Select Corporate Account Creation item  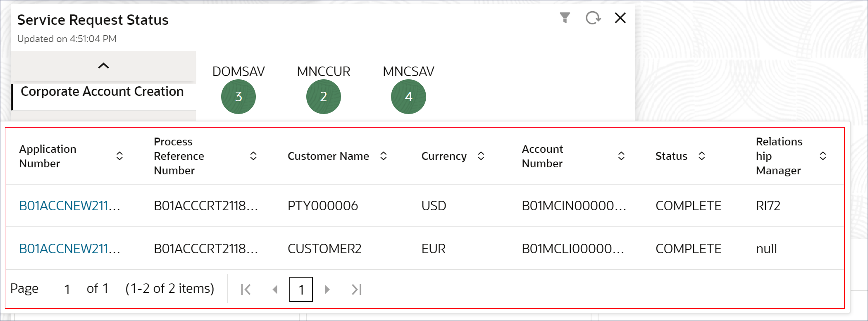click(103, 92)
